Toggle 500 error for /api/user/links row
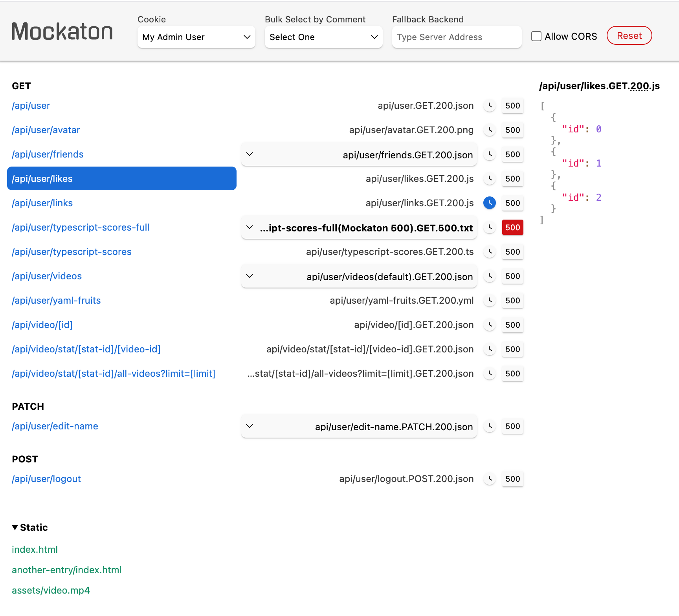The image size is (679, 616). point(513,203)
